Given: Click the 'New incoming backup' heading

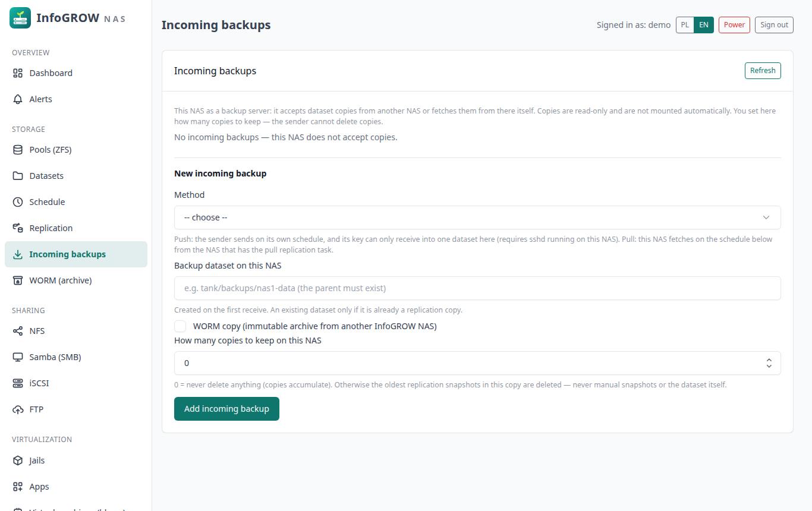Looking at the screenshot, I should tap(220, 174).
